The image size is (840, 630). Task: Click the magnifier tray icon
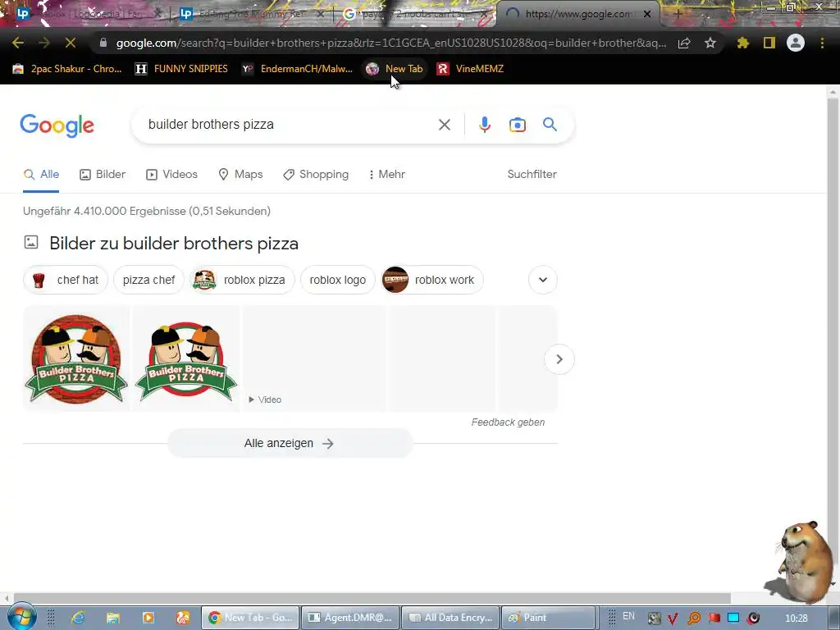(694, 619)
